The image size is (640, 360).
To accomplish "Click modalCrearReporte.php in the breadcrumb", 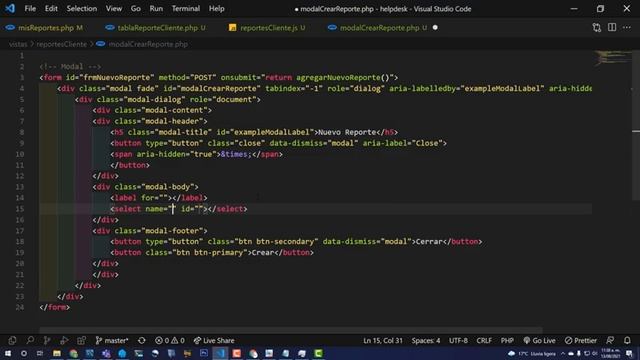I will point(148,44).
